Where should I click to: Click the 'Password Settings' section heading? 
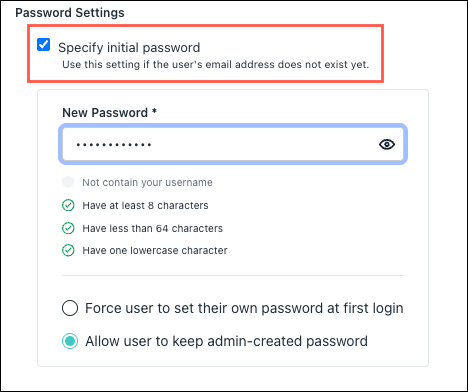70,13
